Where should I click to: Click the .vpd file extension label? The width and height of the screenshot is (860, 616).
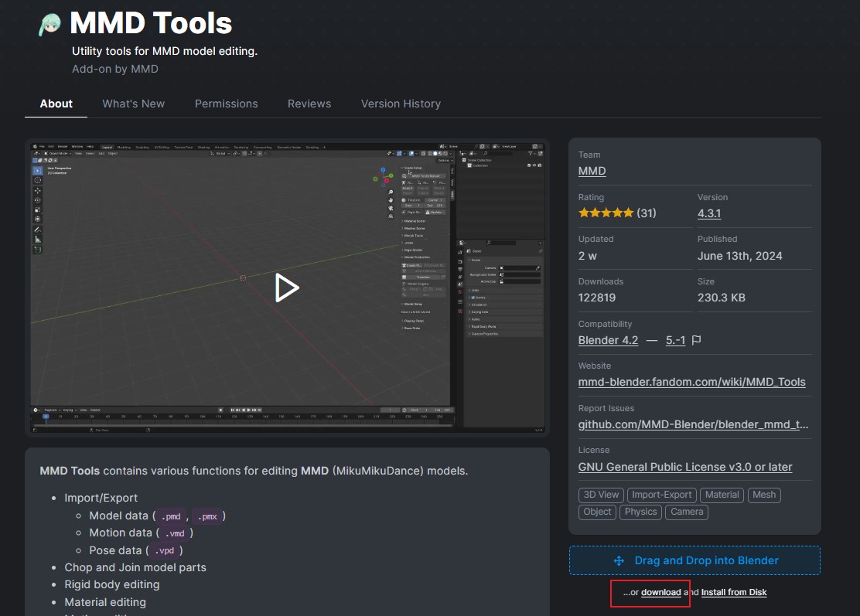tap(165, 551)
